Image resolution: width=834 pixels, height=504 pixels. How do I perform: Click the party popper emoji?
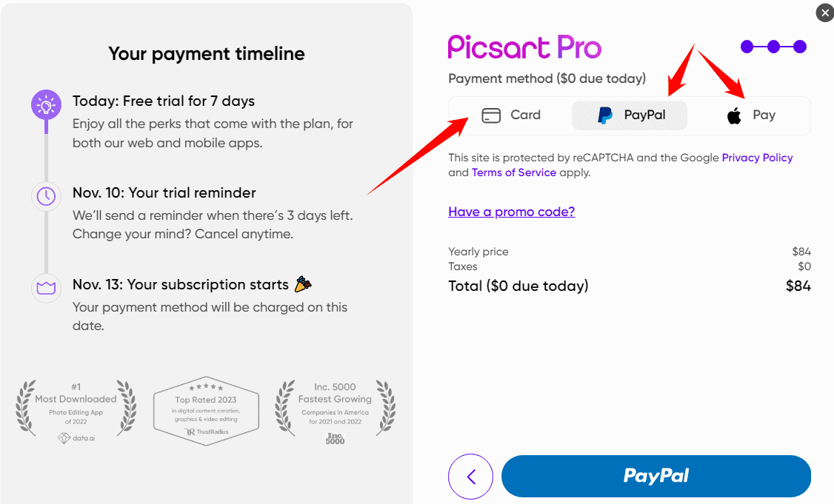click(303, 284)
